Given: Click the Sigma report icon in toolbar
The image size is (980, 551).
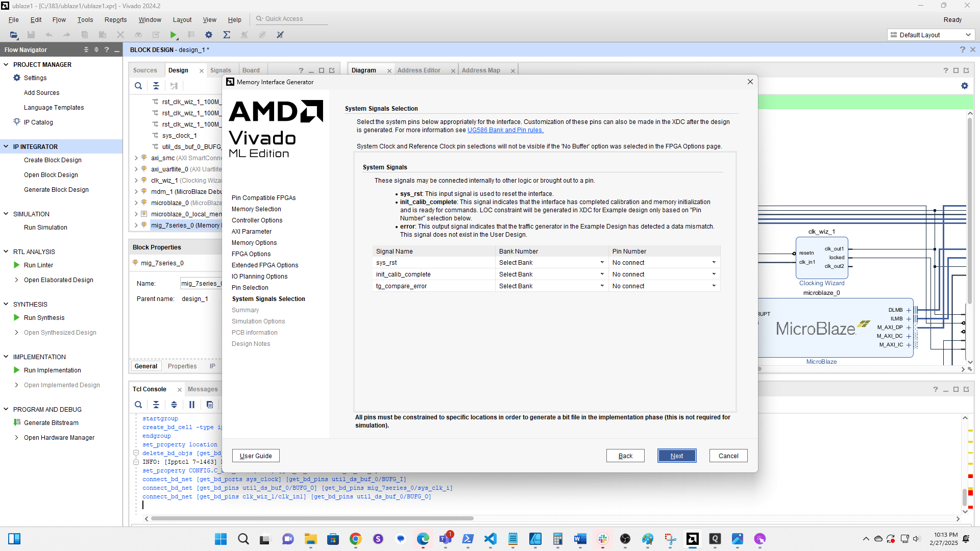Looking at the screenshot, I should [x=227, y=35].
